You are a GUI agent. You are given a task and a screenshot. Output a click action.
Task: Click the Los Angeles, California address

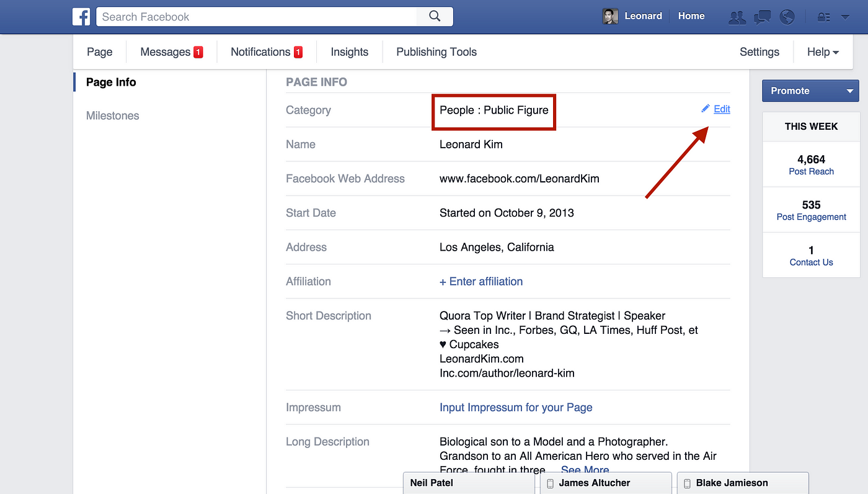pyautogui.click(x=497, y=246)
